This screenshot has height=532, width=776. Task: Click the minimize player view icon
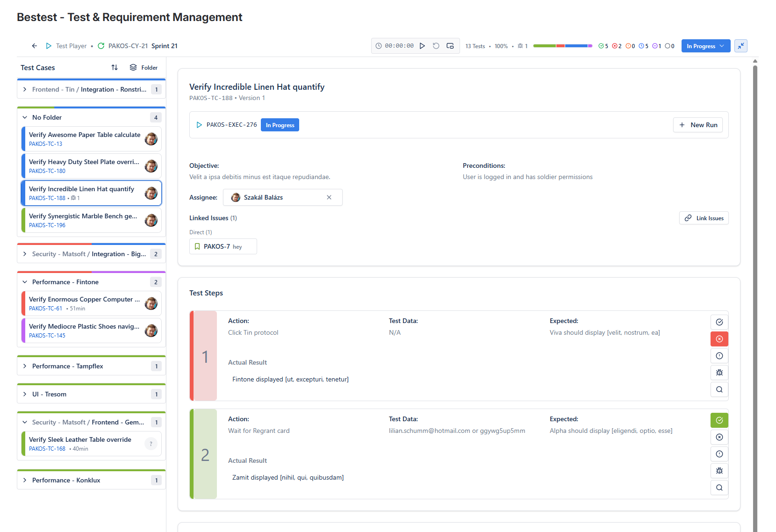click(741, 46)
